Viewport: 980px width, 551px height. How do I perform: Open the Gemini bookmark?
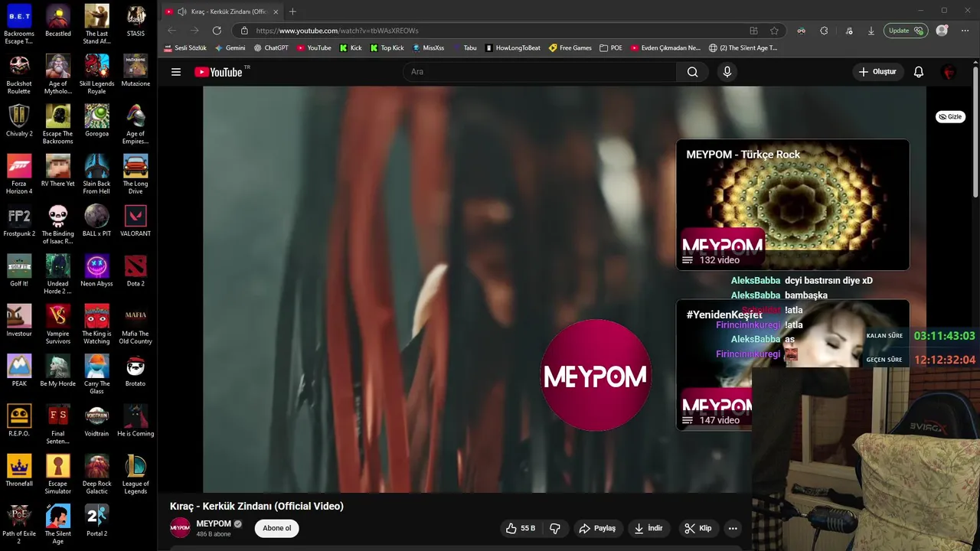click(x=230, y=47)
